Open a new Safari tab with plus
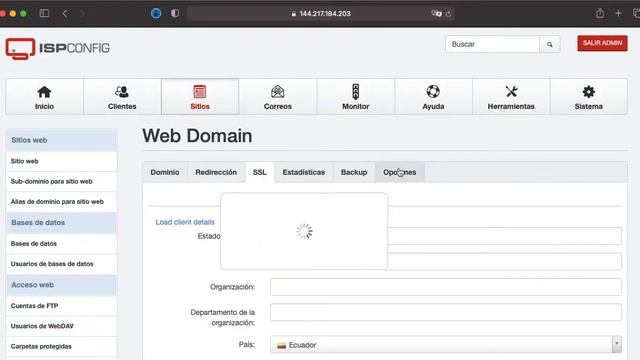Image resolution: width=640 pixels, height=360 pixels. pyautogui.click(x=618, y=13)
